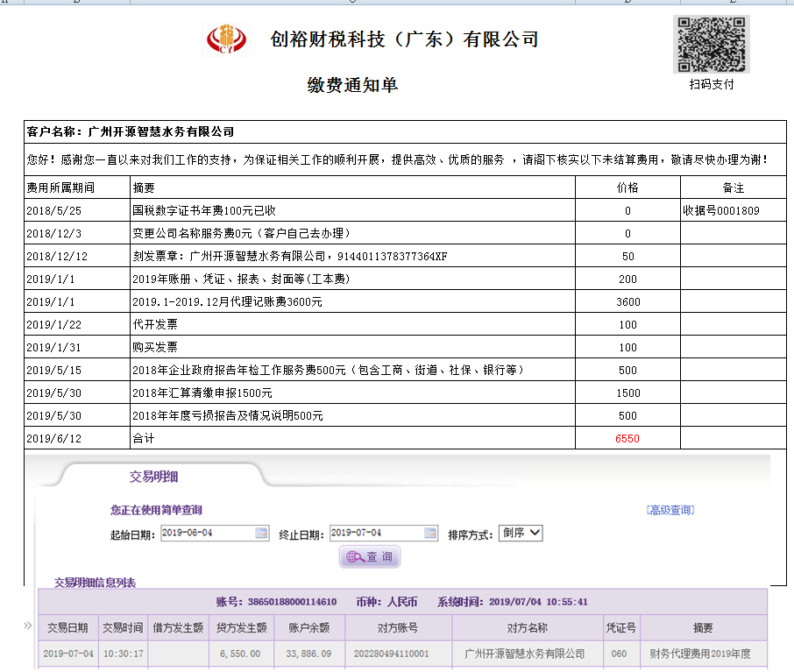Select the price cell 50

click(627, 256)
